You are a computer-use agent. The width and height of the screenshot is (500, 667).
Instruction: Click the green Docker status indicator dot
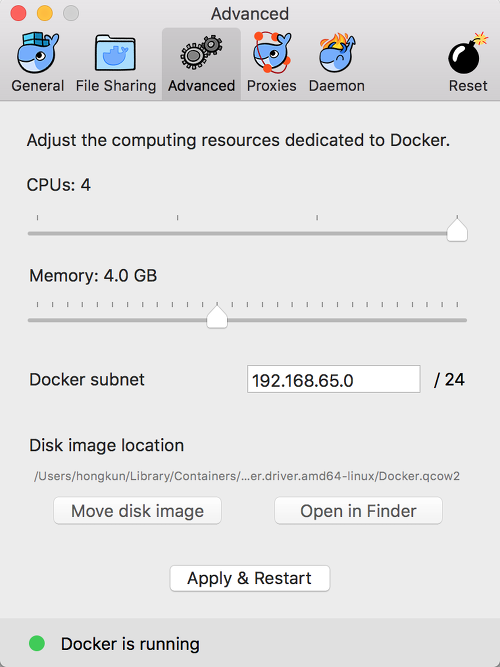click(x=37, y=643)
